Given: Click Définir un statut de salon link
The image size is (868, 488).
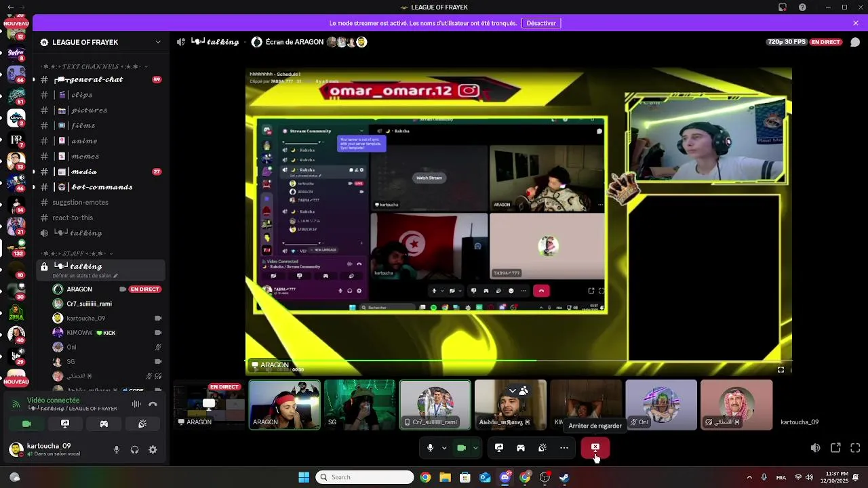Looking at the screenshot, I should click(85, 276).
